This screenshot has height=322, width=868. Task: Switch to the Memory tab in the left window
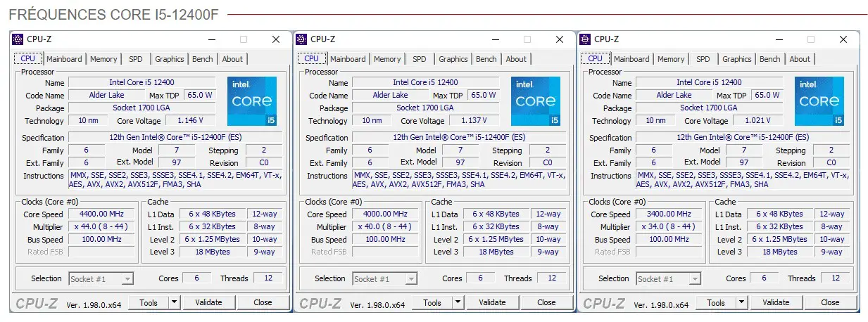(103, 59)
